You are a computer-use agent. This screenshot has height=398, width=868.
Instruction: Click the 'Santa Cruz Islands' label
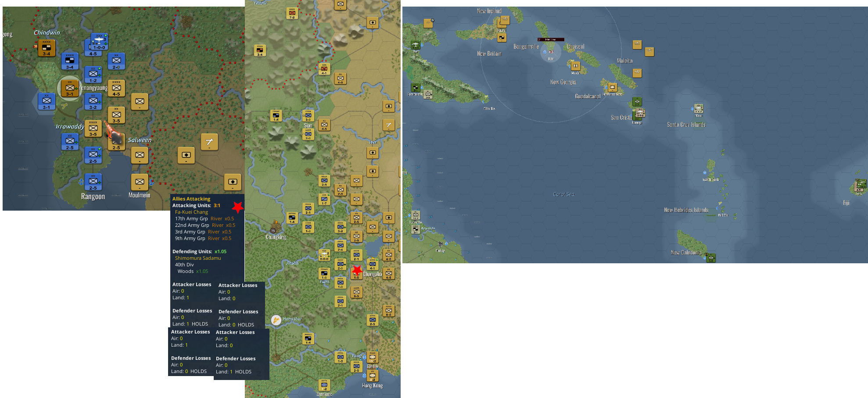686,125
